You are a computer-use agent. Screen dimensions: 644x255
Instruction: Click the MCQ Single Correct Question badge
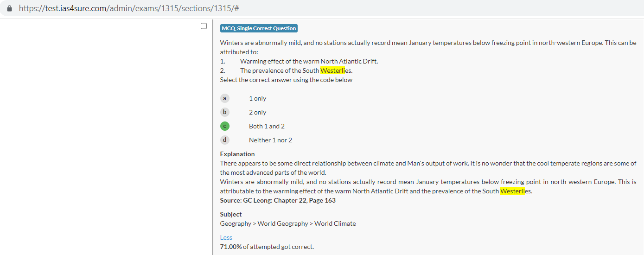tap(259, 28)
